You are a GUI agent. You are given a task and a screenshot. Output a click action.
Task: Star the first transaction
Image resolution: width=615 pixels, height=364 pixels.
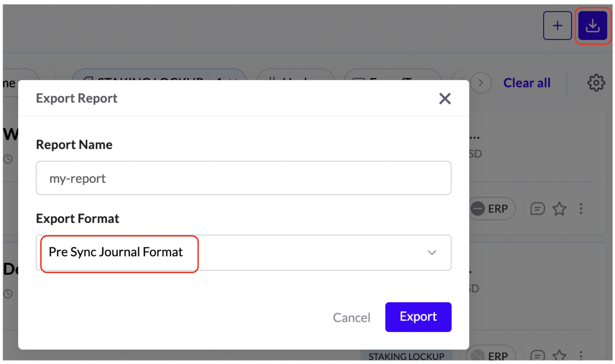coord(559,209)
